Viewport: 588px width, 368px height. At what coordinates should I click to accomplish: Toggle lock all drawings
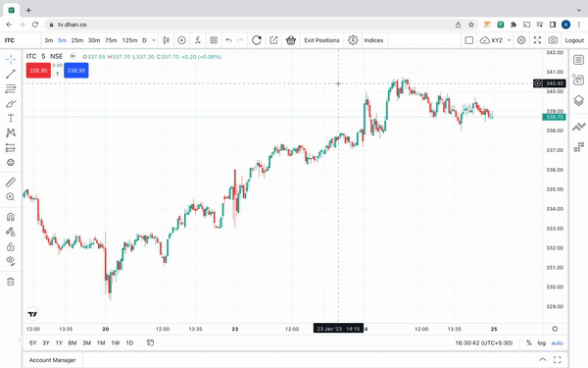pos(11,246)
